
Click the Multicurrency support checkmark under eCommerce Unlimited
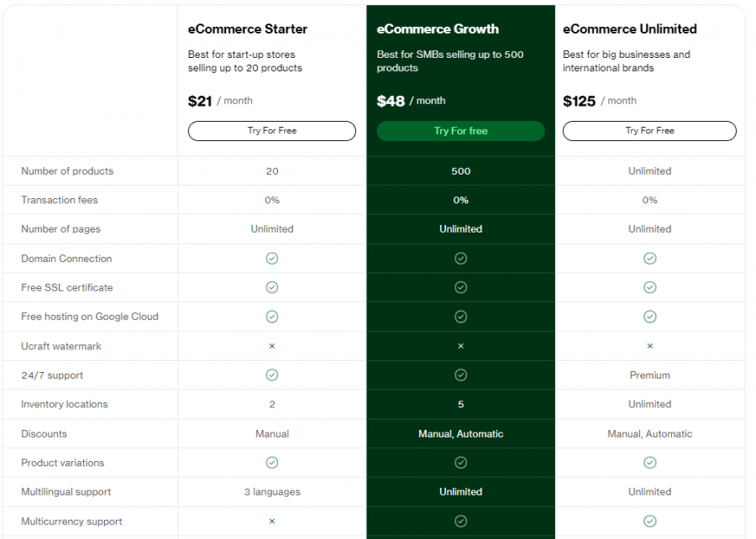pyautogui.click(x=649, y=521)
